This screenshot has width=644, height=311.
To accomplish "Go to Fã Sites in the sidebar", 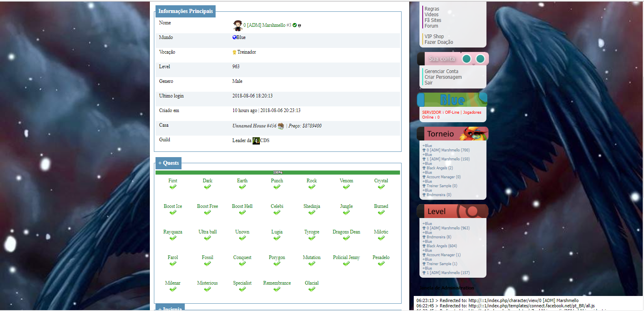I will [x=433, y=20].
